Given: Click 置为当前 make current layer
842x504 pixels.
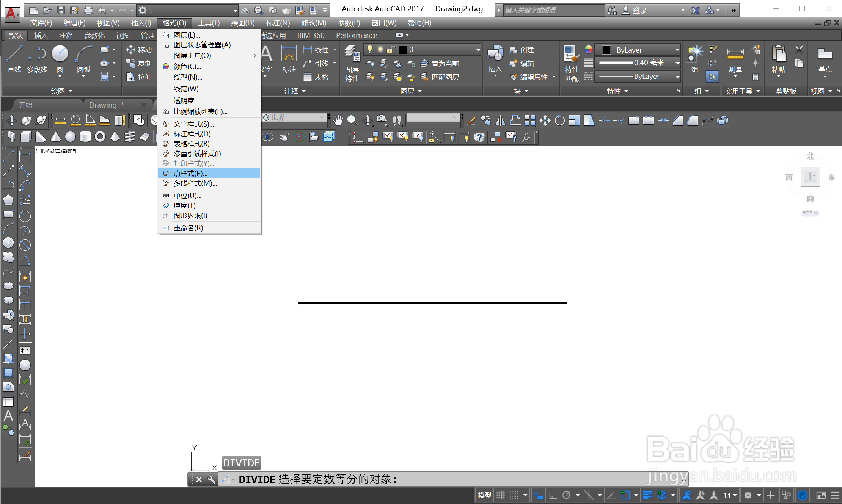Looking at the screenshot, I should click(440, 63).
